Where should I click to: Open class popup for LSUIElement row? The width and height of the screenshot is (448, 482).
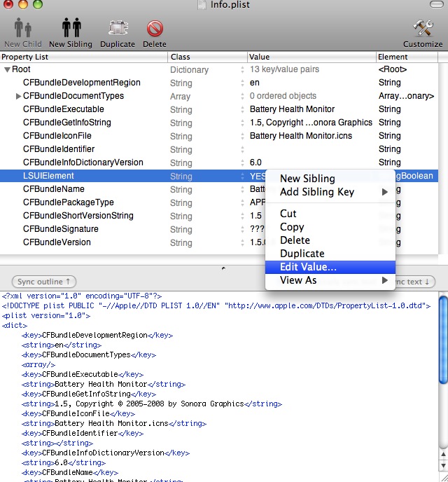coord(242,176)
